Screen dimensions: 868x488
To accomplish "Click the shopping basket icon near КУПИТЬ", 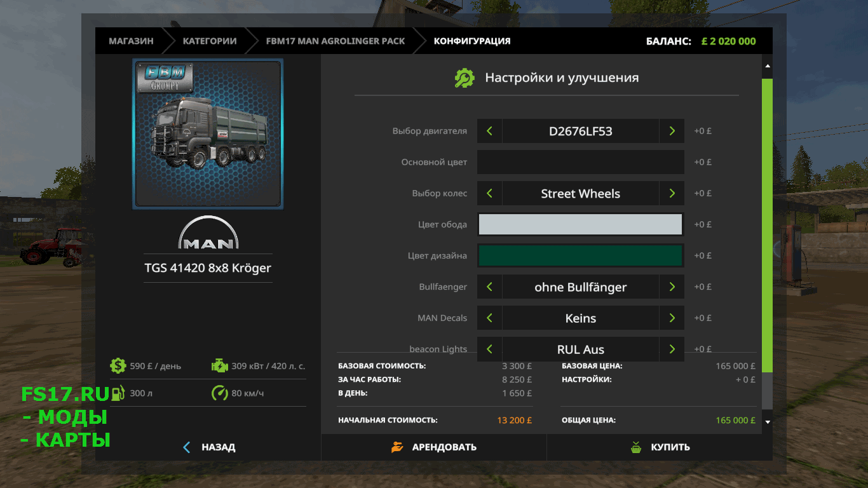I will pos(636,447).
